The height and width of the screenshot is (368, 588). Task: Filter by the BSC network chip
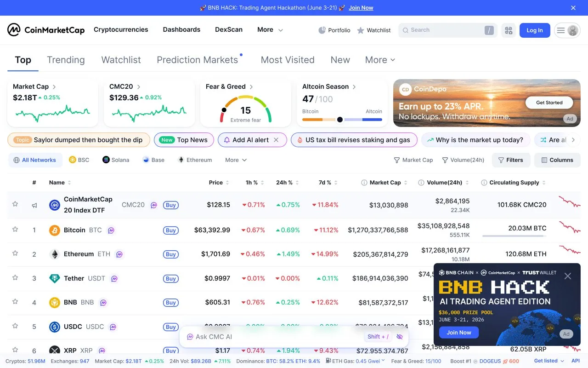coord(79,160)
